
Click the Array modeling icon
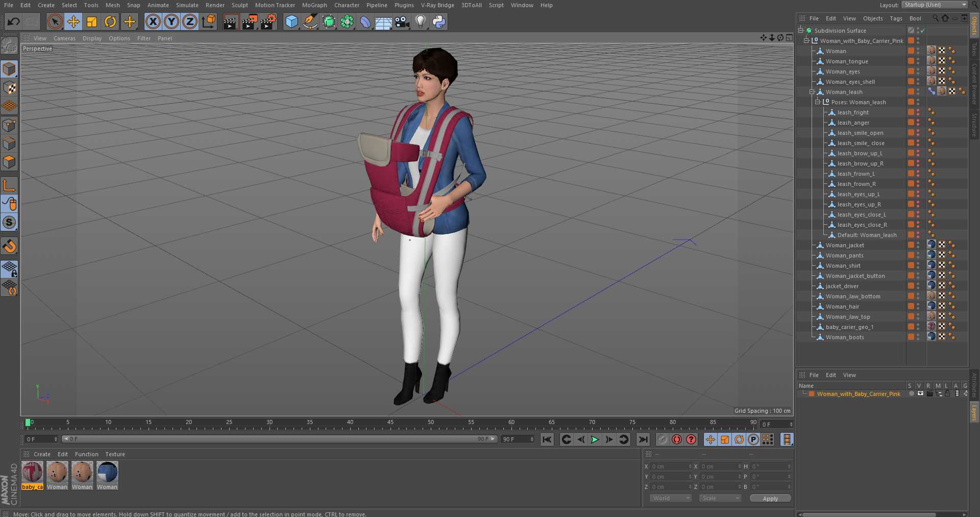click(x=347, y=21)
